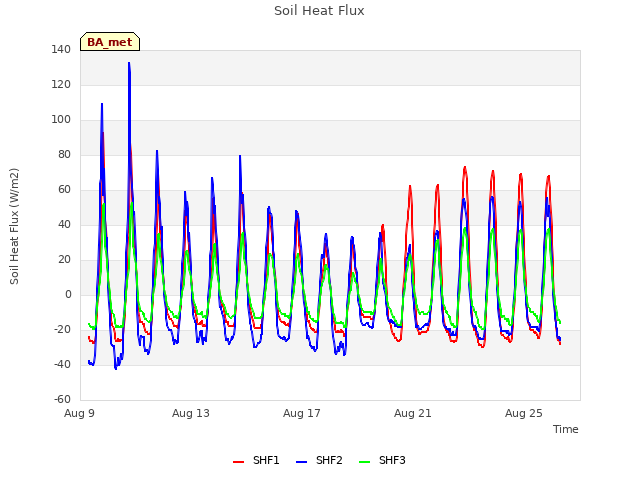Click the 140 y-axis tick label

[x=61, y=50]
